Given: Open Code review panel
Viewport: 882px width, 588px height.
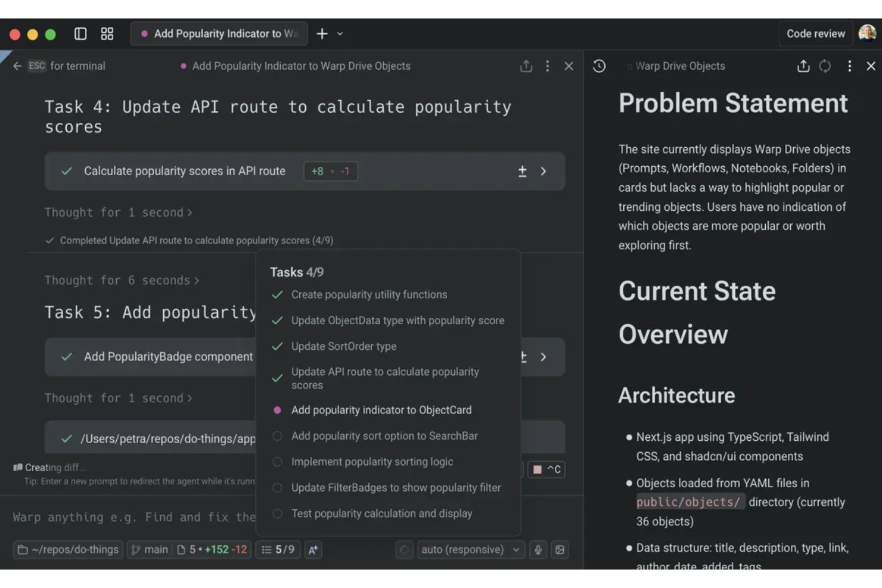Looking at the screenshot, I should tap(815, 34).
